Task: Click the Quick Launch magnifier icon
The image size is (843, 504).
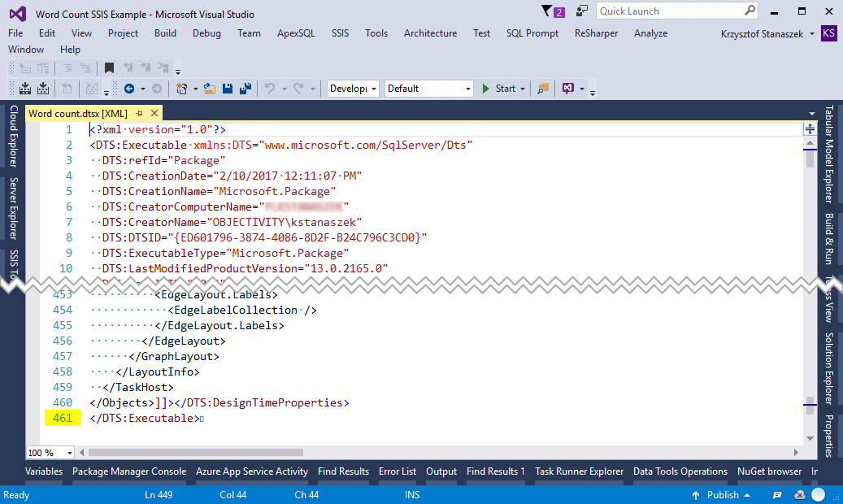Action: 750,11
